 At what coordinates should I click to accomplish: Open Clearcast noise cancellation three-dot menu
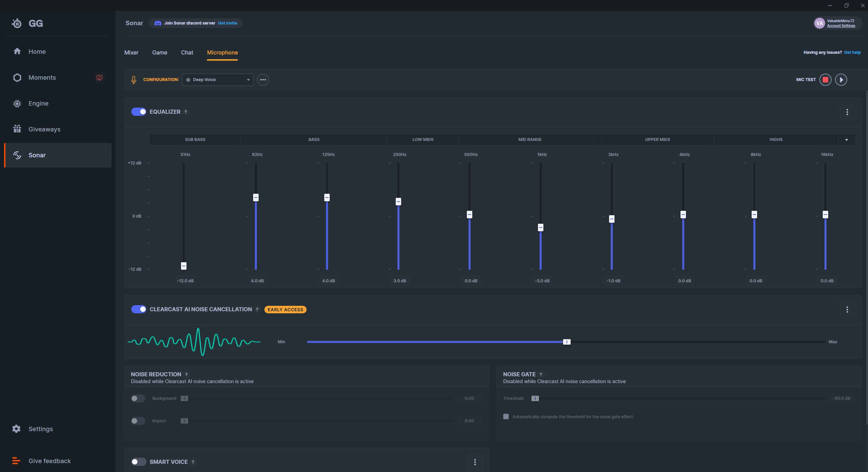(847, 310)
